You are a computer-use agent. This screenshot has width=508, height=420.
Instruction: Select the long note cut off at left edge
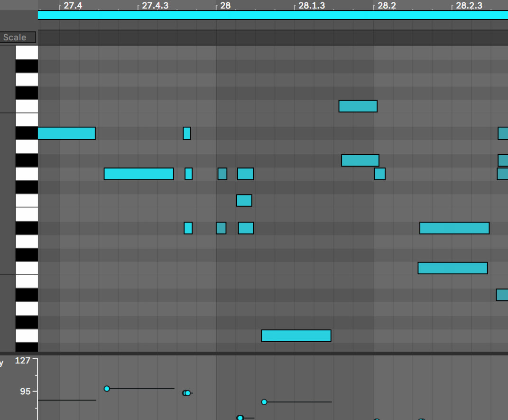click(x=66, y=133)
